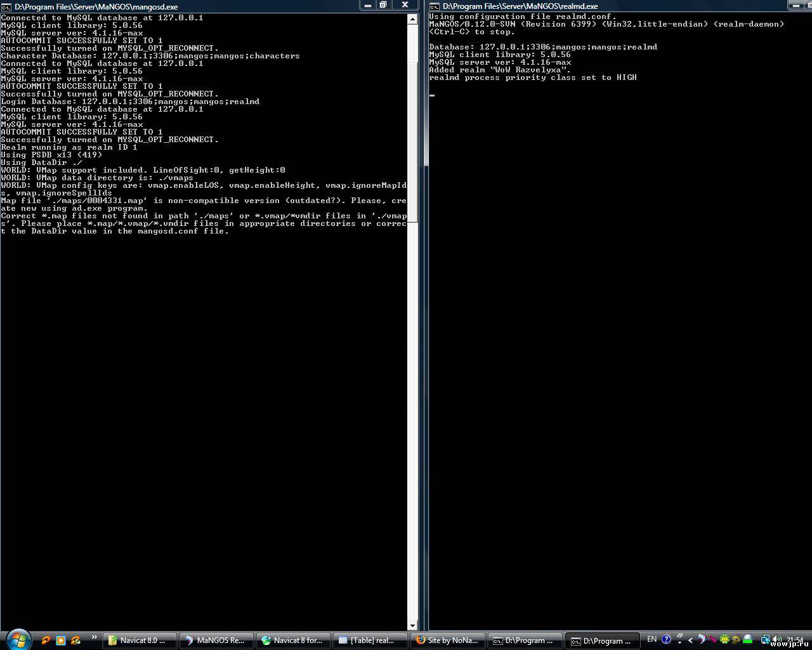The height and width of the screenshot is (650, 812).
Task: Click 'realmd process priority class set to HIGH'
Action: [x=533, y=77]
